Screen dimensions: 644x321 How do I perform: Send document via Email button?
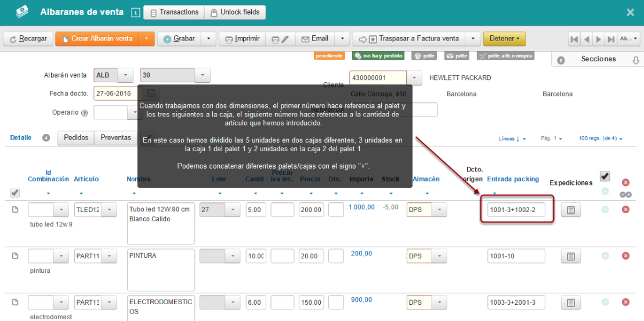click(x=315, y=39)
